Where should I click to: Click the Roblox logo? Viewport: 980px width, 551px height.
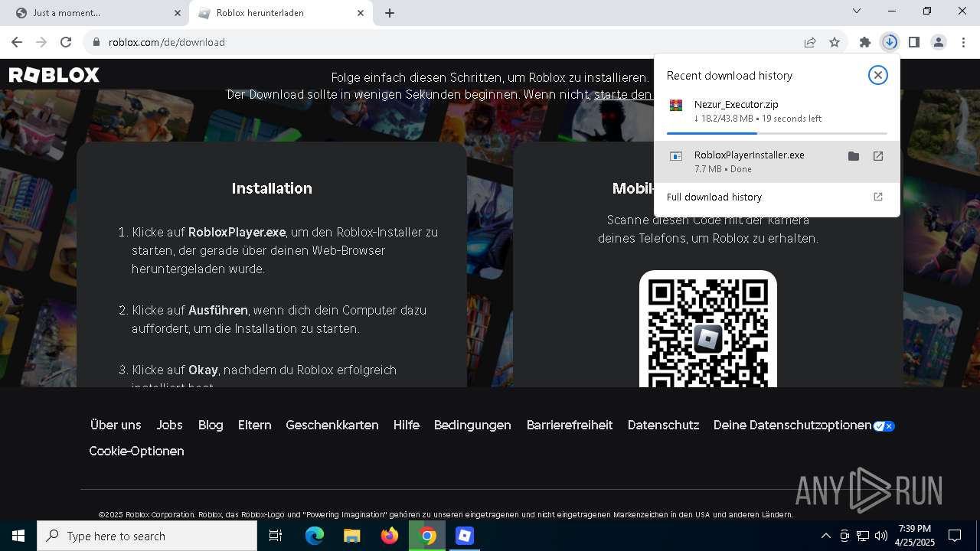click(x=54, y=75)
